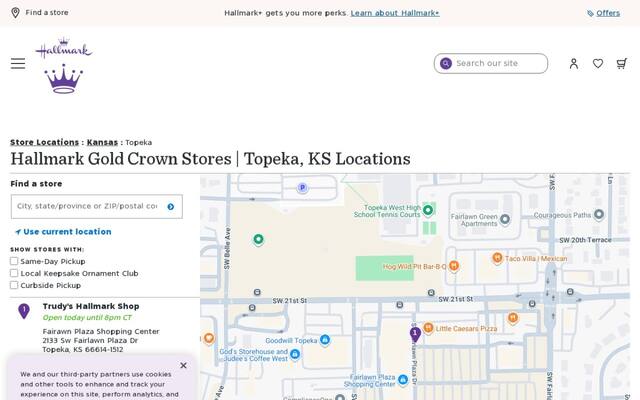Open favorites heart icon
The image size is (640, 400).
[598, 63]
